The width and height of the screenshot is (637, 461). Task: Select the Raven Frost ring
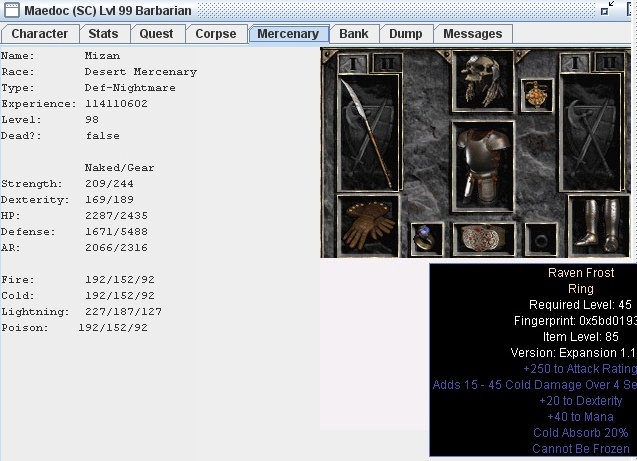pyautogui.click(x=427, y=239)
